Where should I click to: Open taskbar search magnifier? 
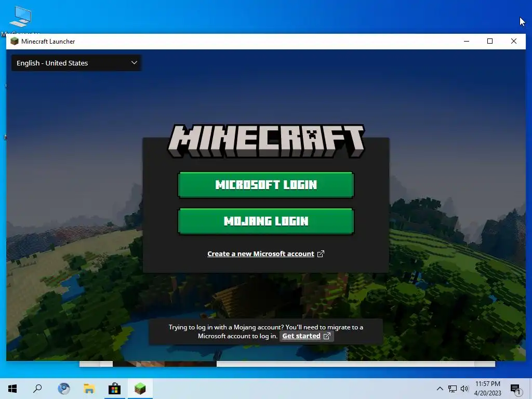click(37, 389)
